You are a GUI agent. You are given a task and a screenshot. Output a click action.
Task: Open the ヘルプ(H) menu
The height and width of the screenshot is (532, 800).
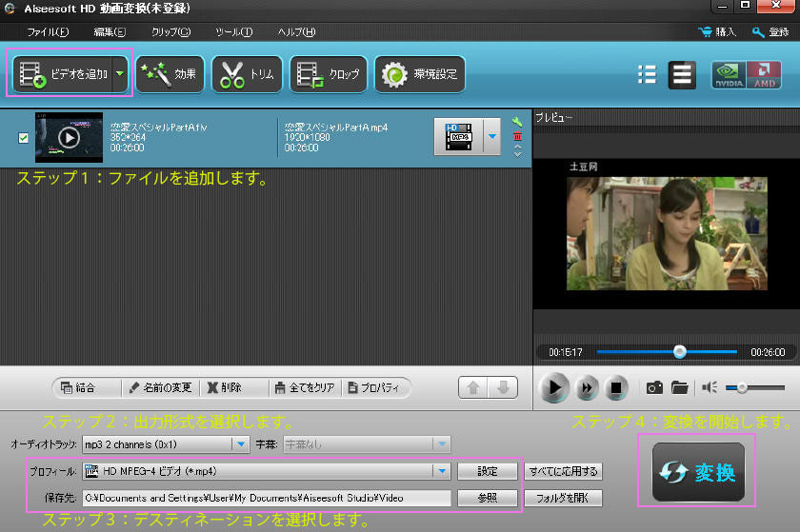(296, 32)
